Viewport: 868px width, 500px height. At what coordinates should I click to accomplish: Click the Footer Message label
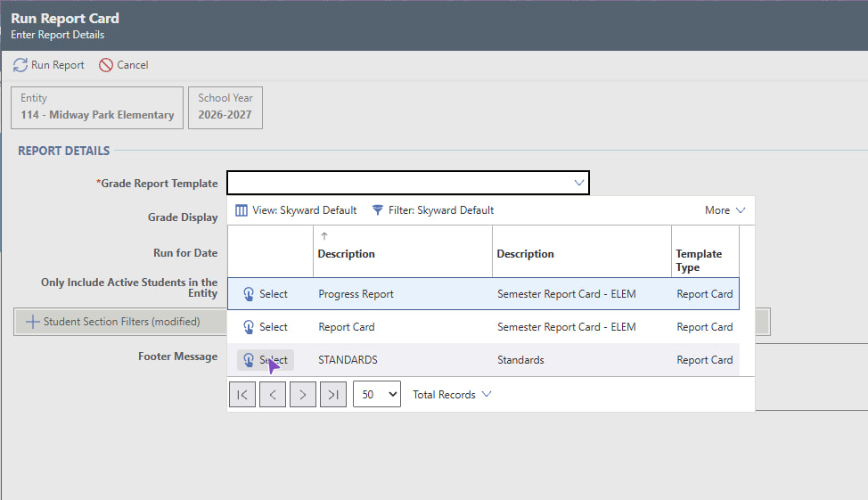pyautogui.click(x=177, y=357)
